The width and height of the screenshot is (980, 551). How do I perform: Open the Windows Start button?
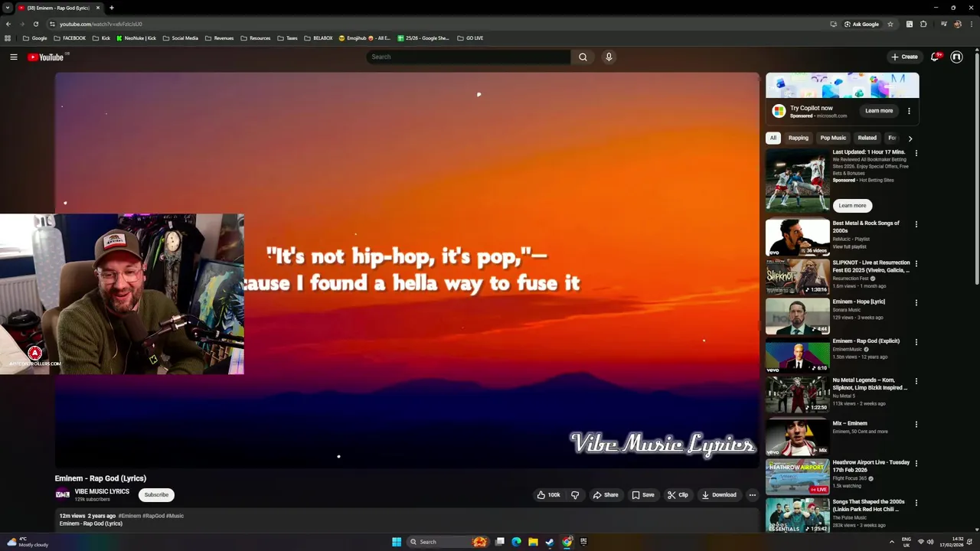click(x=397, y=542)
